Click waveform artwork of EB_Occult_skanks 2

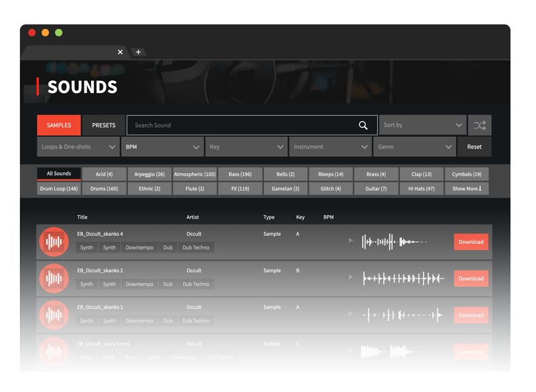click(54, 278)
